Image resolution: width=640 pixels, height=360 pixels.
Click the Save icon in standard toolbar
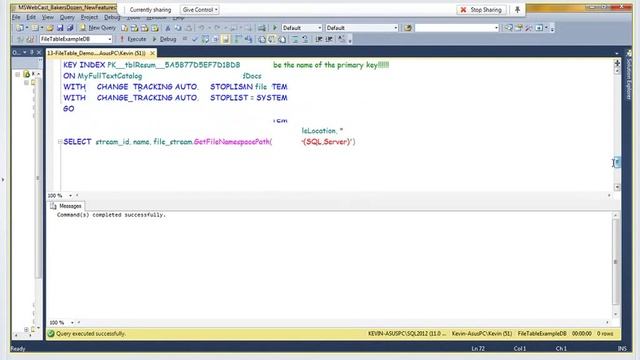pos(60,28)
